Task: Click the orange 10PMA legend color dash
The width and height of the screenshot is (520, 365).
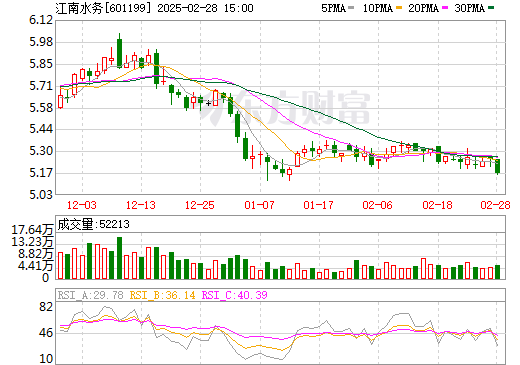Action: 399,7
